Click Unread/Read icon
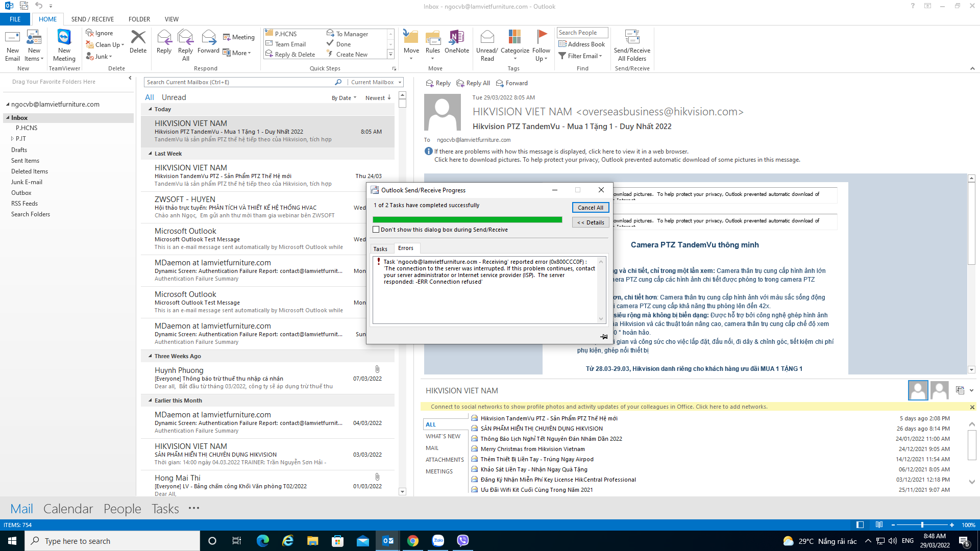This screenshot has height=551, width=980. (487, 45)
